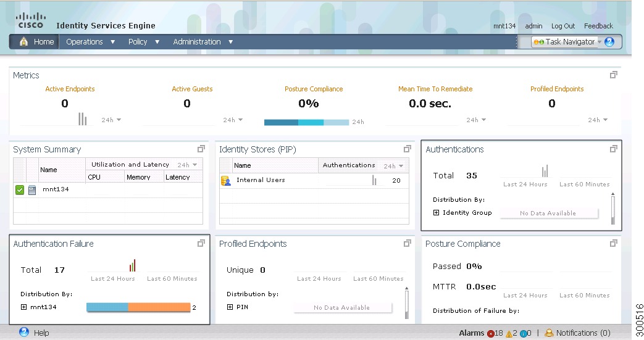Maximize the Authentication Failure panel

[201, 243]
